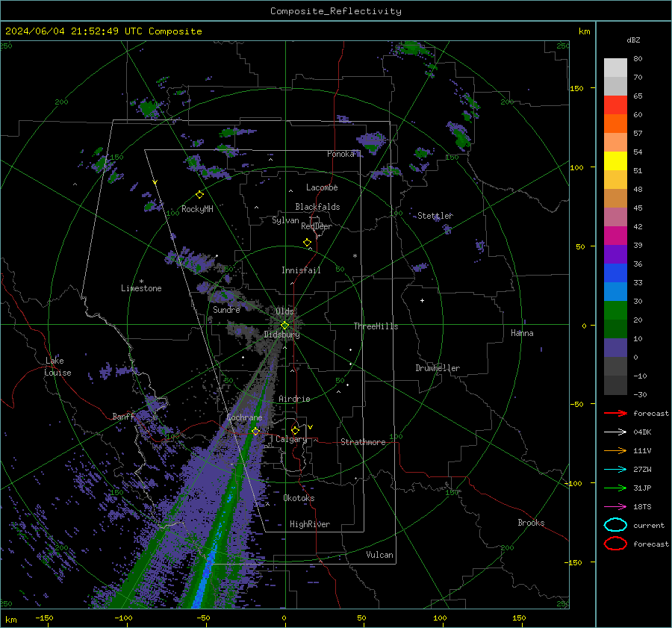
Task: Click the Stettler town label
Action: pyautogui.click(x=435, y=216)
